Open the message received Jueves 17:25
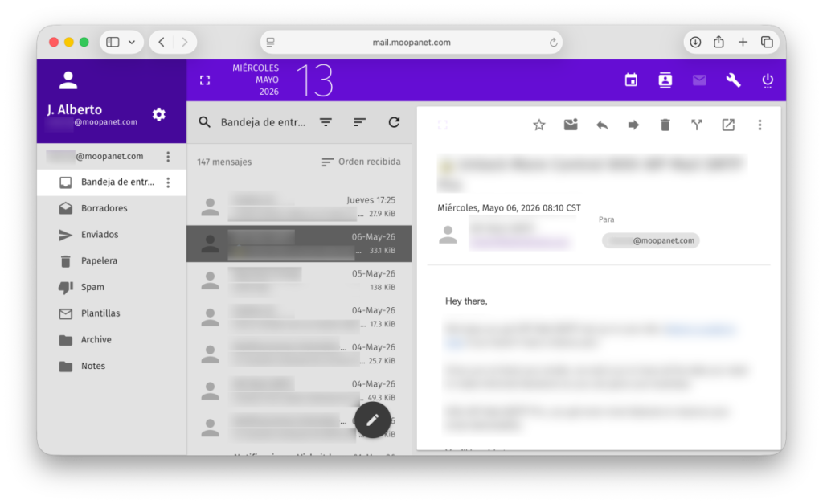 point(299,207)
